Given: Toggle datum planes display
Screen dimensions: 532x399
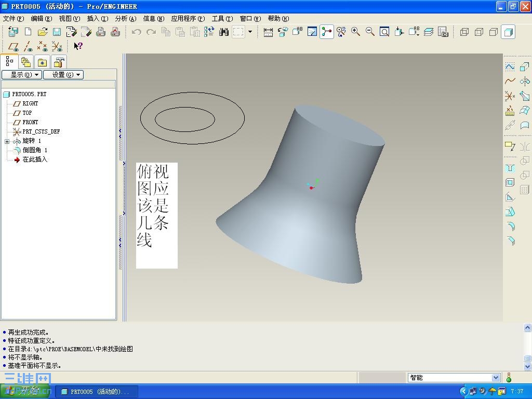Looking at the screenshot, I should click(13, 46).
